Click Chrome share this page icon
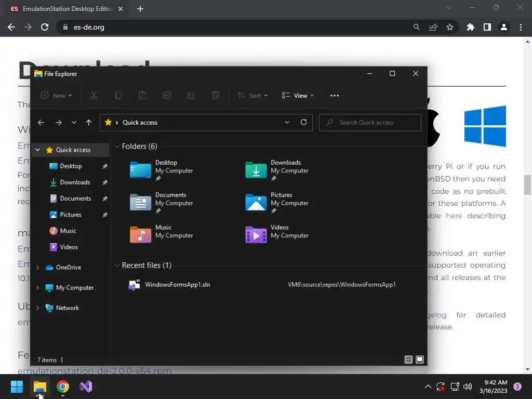 tap(433, 27)
